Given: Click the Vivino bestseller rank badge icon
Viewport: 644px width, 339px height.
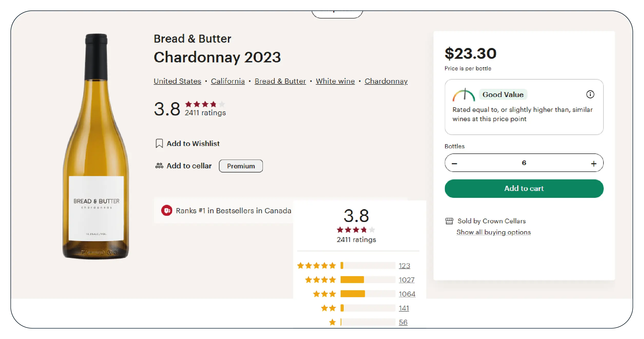Looking at the screenshot, I should coord(167,211).
